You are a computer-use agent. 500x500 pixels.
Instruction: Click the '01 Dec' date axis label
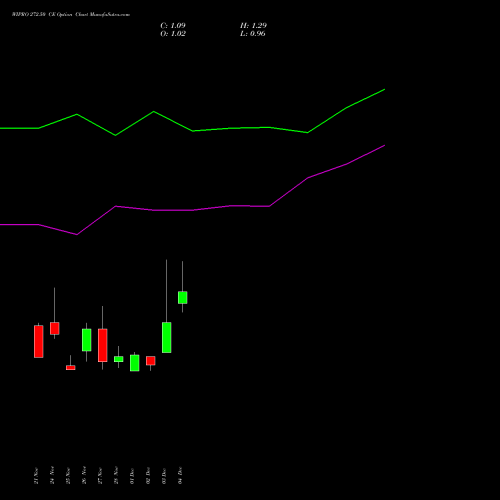point(132,476)
